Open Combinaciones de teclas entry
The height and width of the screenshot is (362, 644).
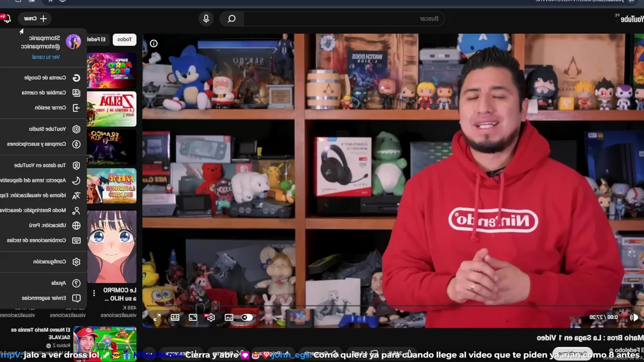43,240
